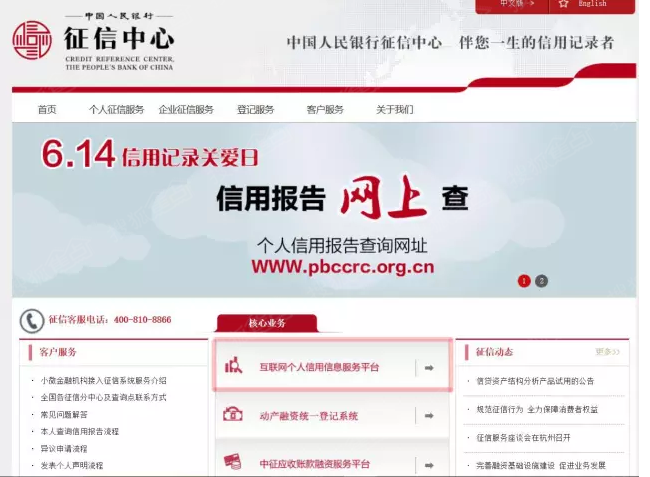Click the chart icon next to 互联网个人信用信息服务平台
The image size is (650, 477).
[x=233, y=365]
